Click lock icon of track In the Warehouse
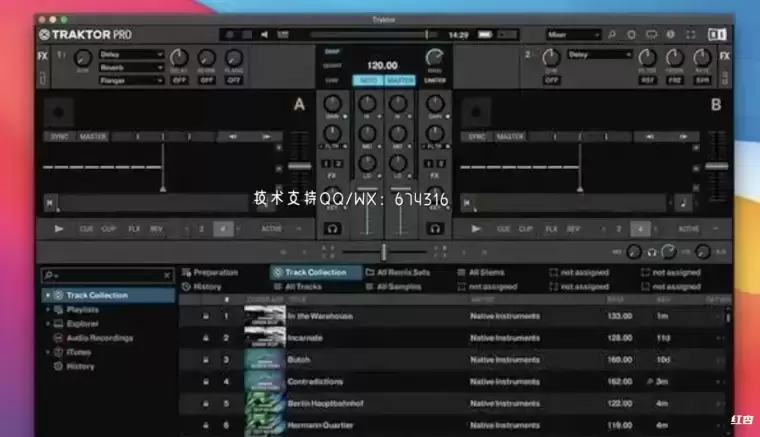The height and width of the screenshot is (437, 760). (206, 316)
